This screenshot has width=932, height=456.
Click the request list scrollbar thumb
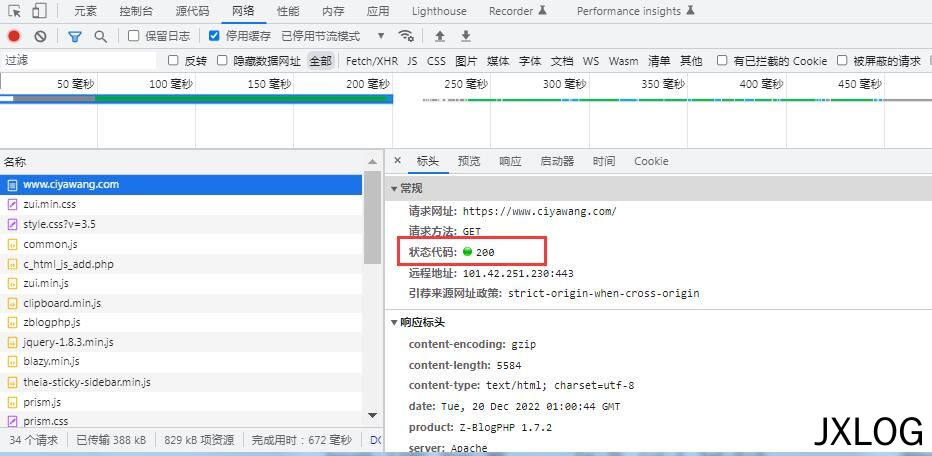pyautogui.click(x=372, y=218)
